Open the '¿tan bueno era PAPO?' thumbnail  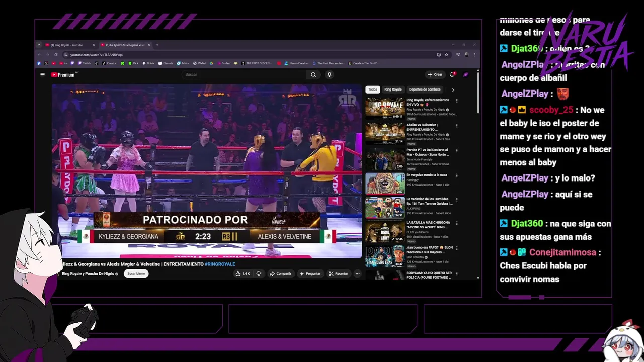pos(385,257)
